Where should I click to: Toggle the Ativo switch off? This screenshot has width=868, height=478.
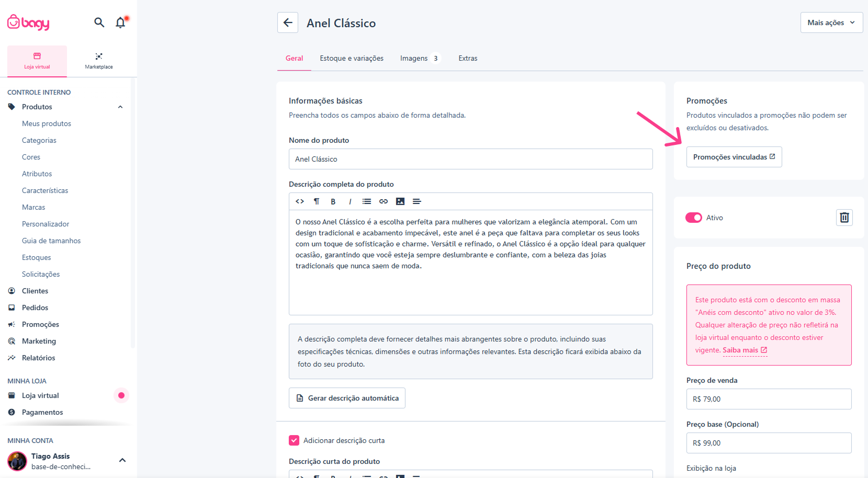[x=694, y=218]
